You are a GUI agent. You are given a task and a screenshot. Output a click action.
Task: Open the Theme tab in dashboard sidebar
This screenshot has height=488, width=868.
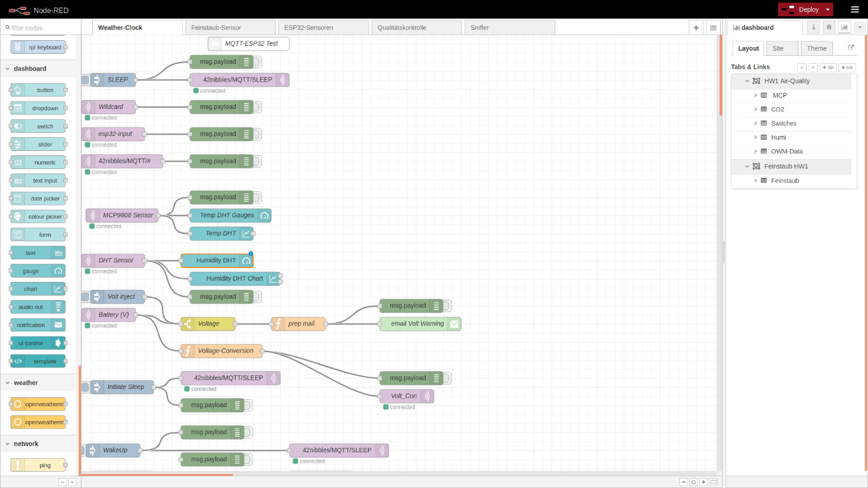tap(816, 48)
